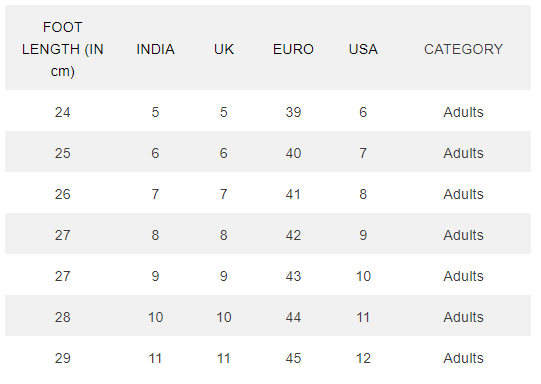541x384 pixels.
Task: Select USA size 12 cell
Action: pos(363,358)
